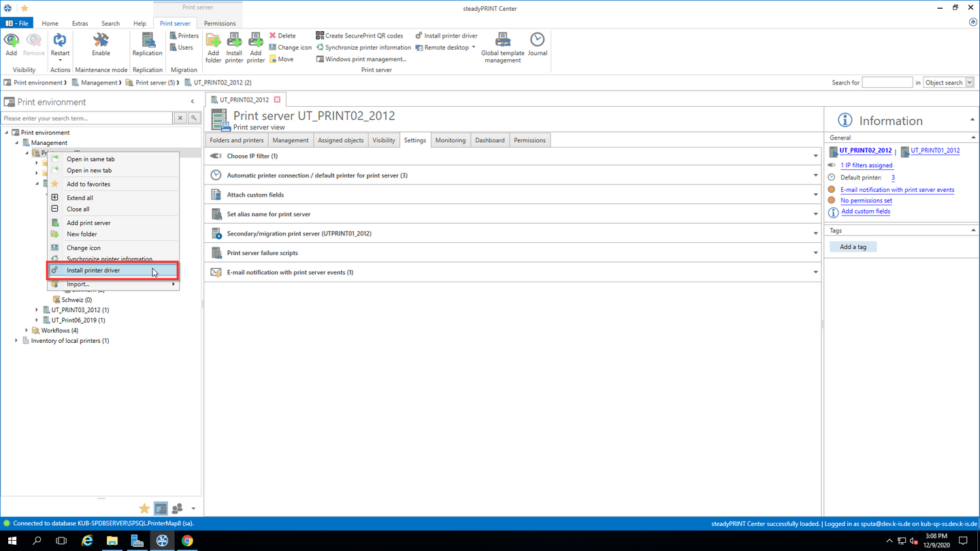This screenshot has height=551, width=980.
Task: Click the 1 IP filters assigned link
Action: [866, 165]
